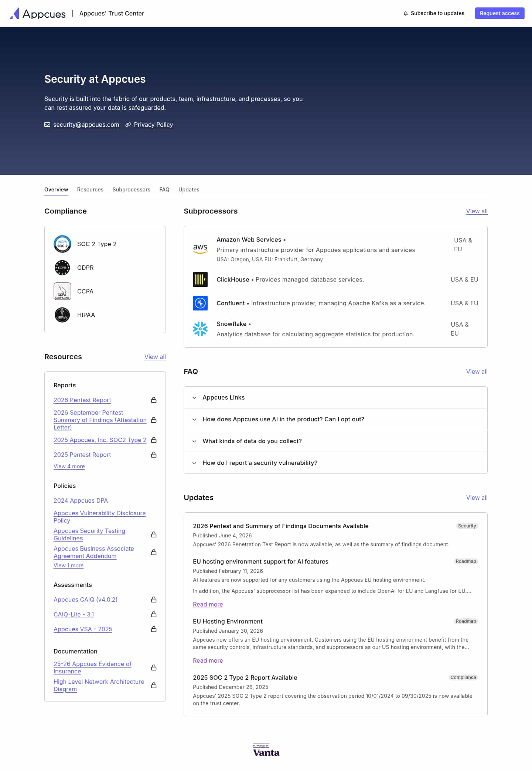The width and height of the screenshot is (532, 771).
Task: Expand the security vulnerability FAQ question
Action: [335, 463]
